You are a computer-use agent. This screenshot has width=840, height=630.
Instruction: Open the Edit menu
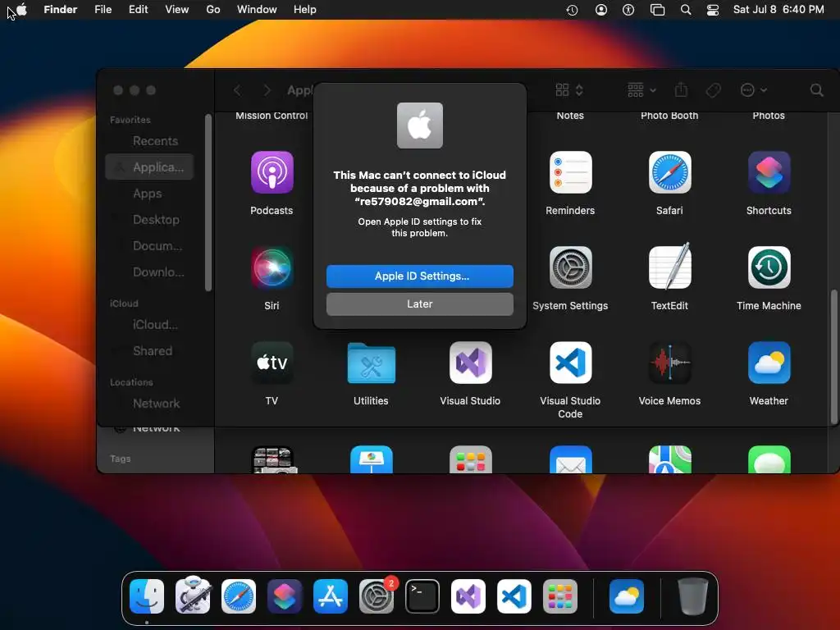click(138, 10)
